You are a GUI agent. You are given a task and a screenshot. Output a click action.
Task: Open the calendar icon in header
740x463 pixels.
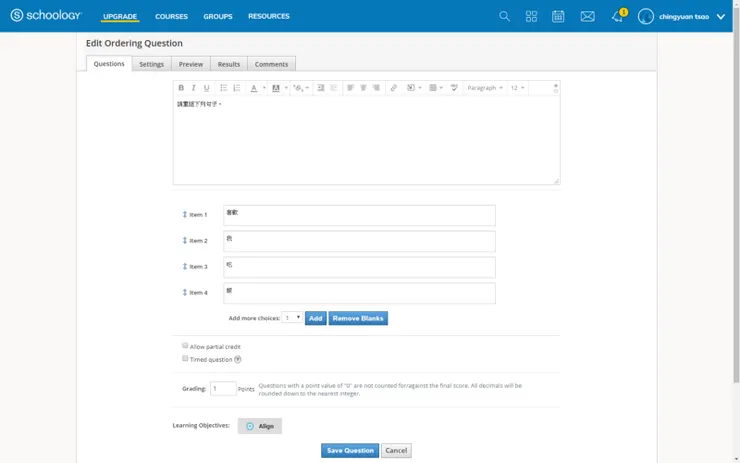point(558,17)
